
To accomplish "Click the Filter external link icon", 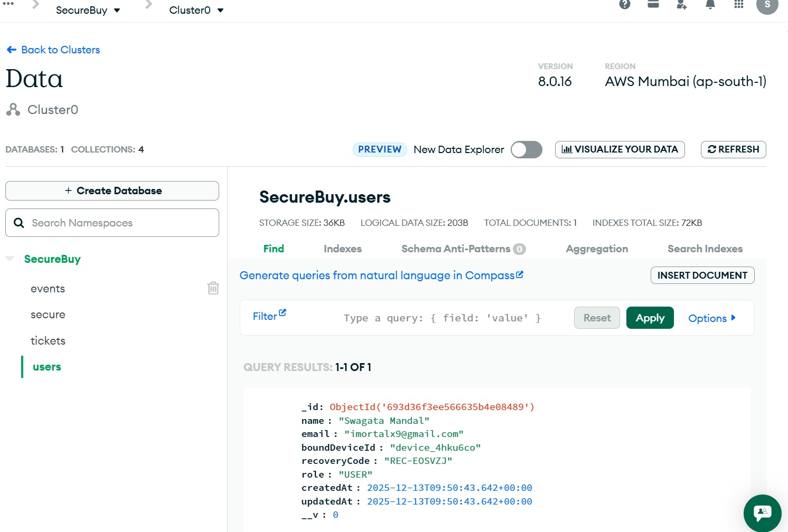I will click(x=283, y=312).
